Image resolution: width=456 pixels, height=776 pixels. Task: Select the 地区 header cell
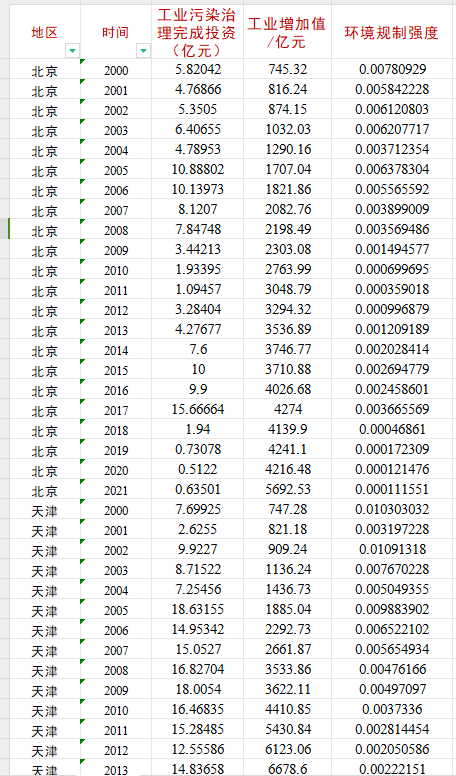(x=45, y=32)
